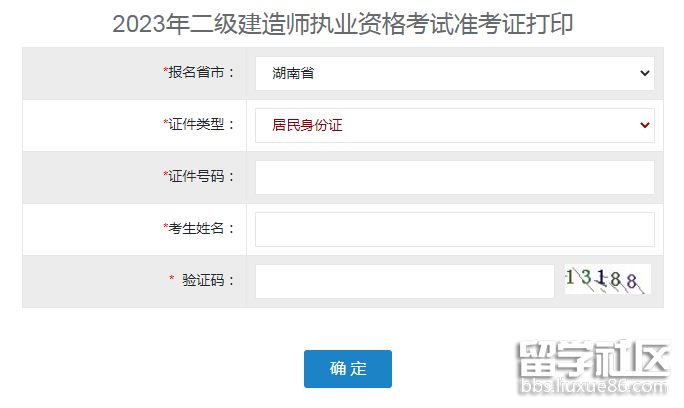The height and width of the screenshot is (408, 684).
Task: Open the 报名省市 dropdown showing 湖南省
Action: 455,73
